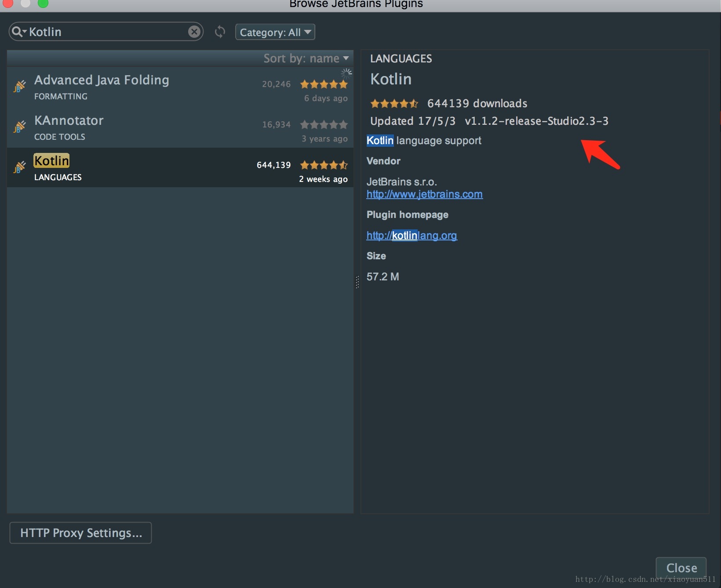721x588 pixels.
Task: Click the LANGUAGES heading in details panel
Action: click(401, 58)
